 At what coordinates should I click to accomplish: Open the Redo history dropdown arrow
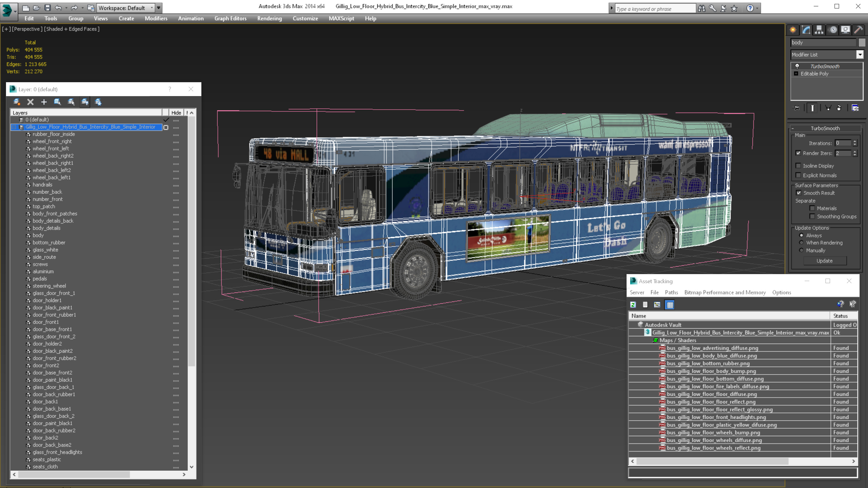point(82,8)
